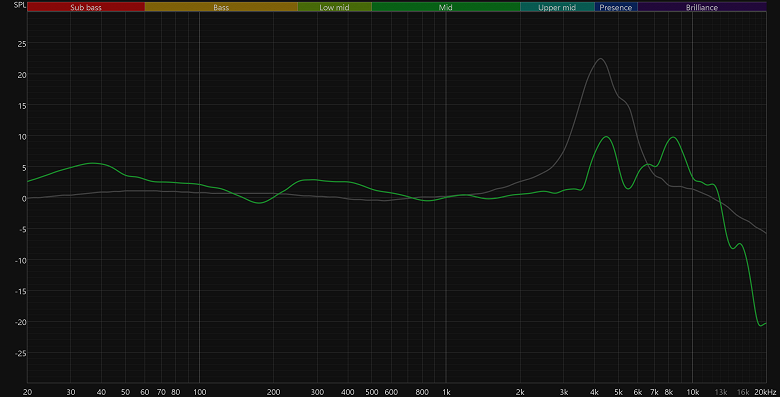Select the Presence band label
Screen dimensions: 780x397
(616, 7)
